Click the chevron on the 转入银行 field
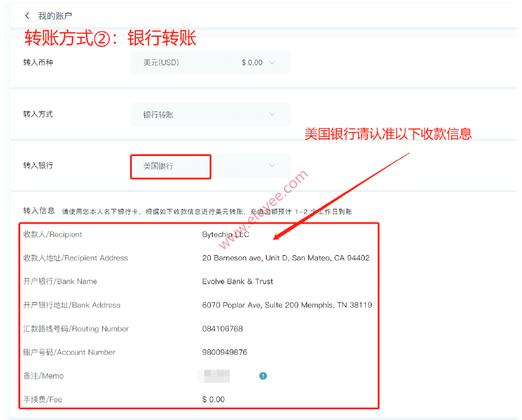Screen dimensions: 522x420 point(272,166)
